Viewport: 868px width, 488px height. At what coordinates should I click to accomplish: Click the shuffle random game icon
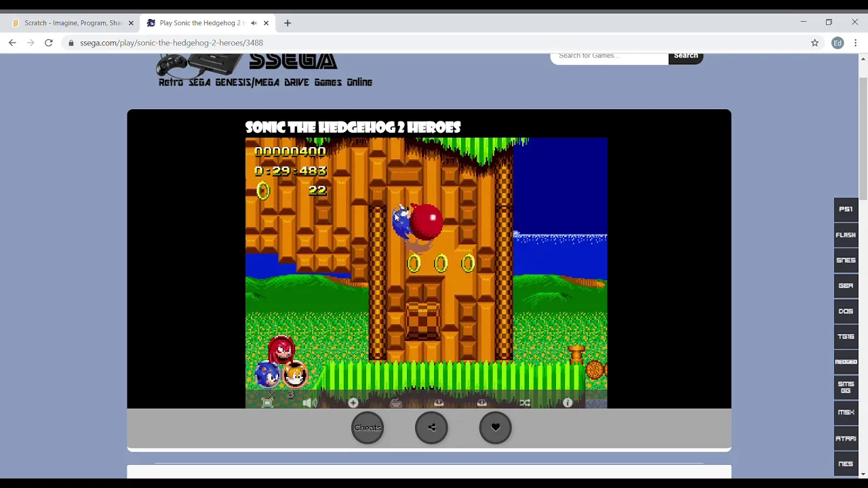click(525, 403)
